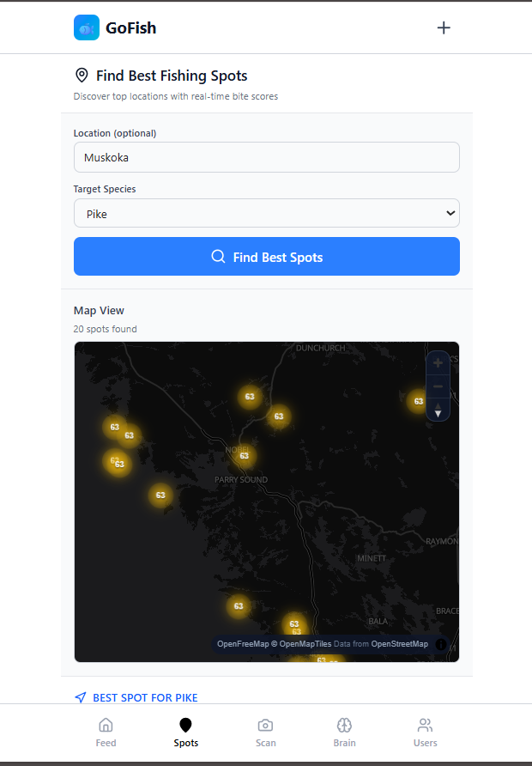
Task: Zoom out on the map
Action: (x=438, y=386)
